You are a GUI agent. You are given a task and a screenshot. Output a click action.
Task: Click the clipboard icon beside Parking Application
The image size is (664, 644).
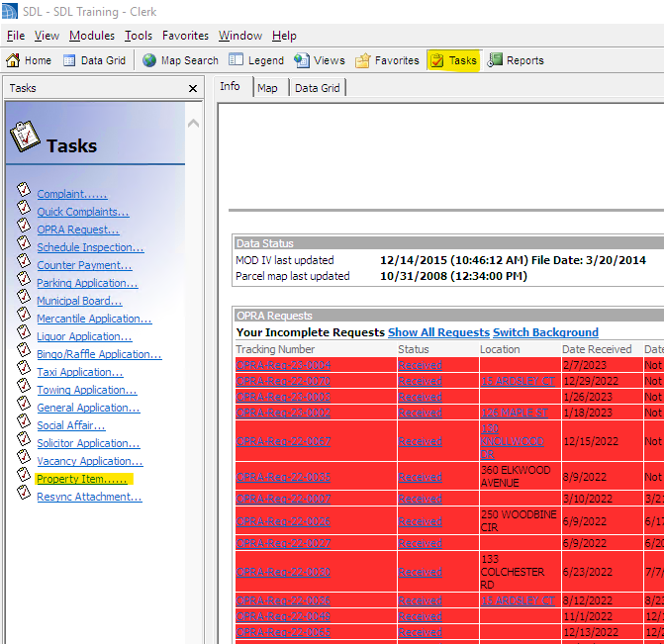[x=24, y=278]
